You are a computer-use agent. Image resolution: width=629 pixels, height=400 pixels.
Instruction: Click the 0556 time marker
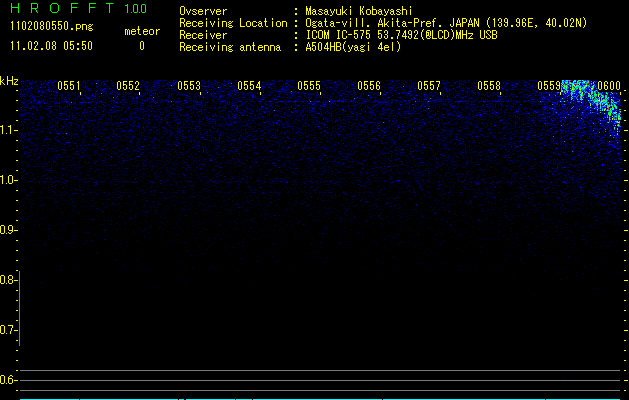coord(369,86)
